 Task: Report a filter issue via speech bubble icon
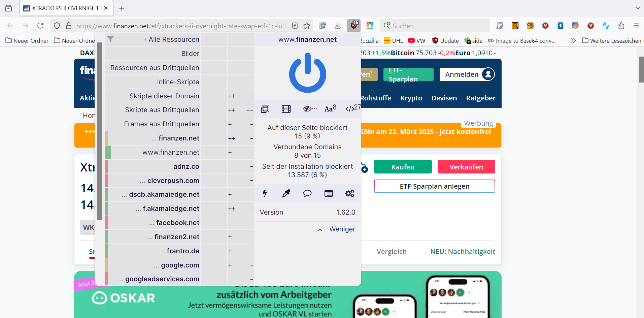pos(307,193)
